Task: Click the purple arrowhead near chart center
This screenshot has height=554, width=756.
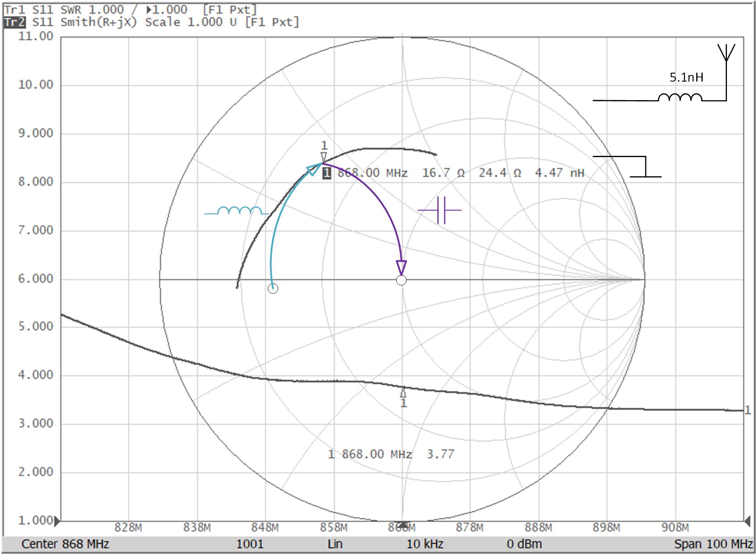Action: 401,267
